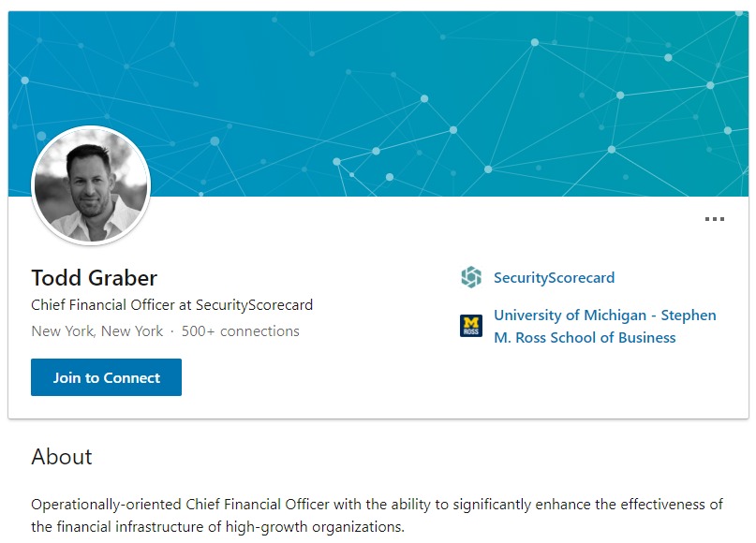Open the SecurityScorecard company link
This screenshot has width=756, height=543.
(554, 277)
